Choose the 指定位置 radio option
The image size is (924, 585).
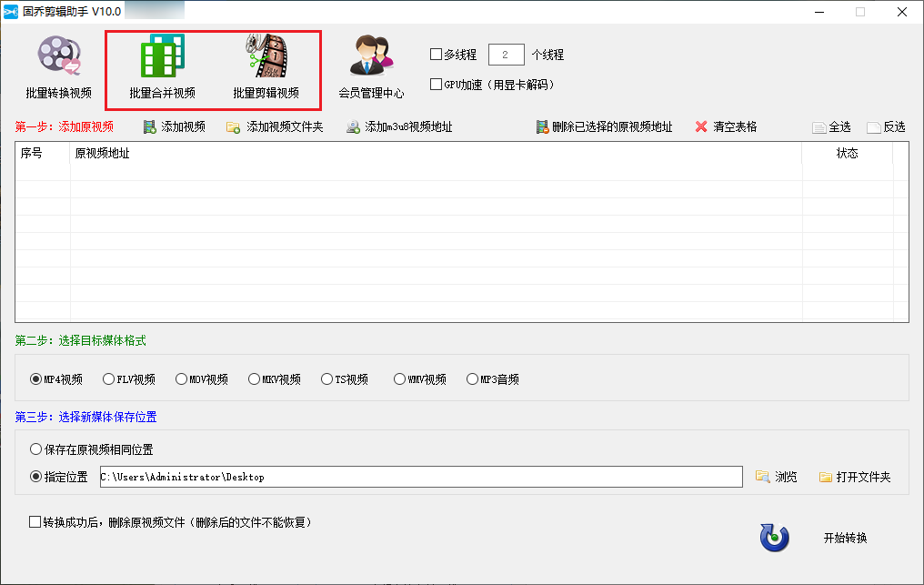coord(36,477)
